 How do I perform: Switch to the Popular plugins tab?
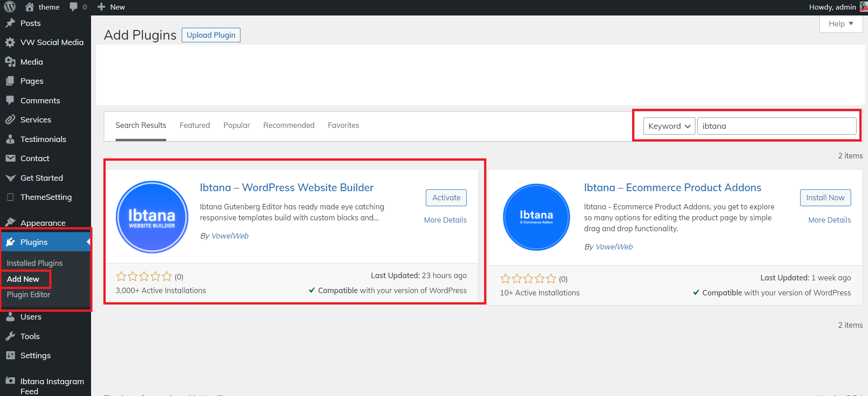(x=236, y=125)
